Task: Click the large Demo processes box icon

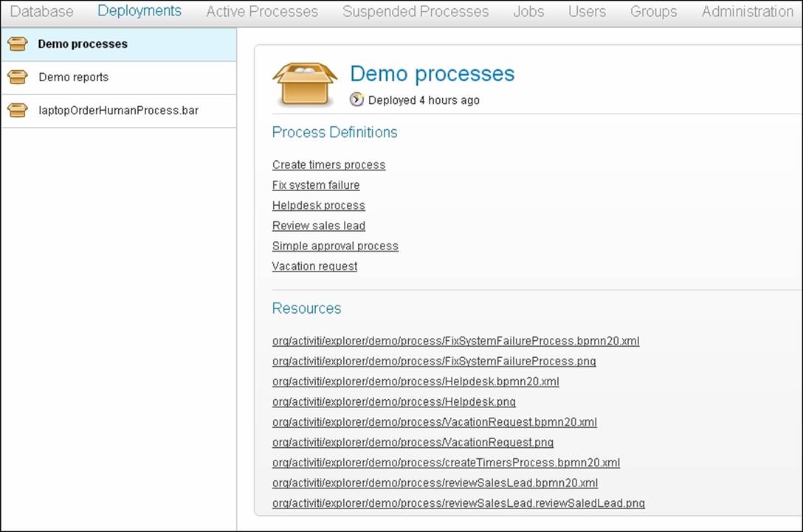Action: pos(305,81)
